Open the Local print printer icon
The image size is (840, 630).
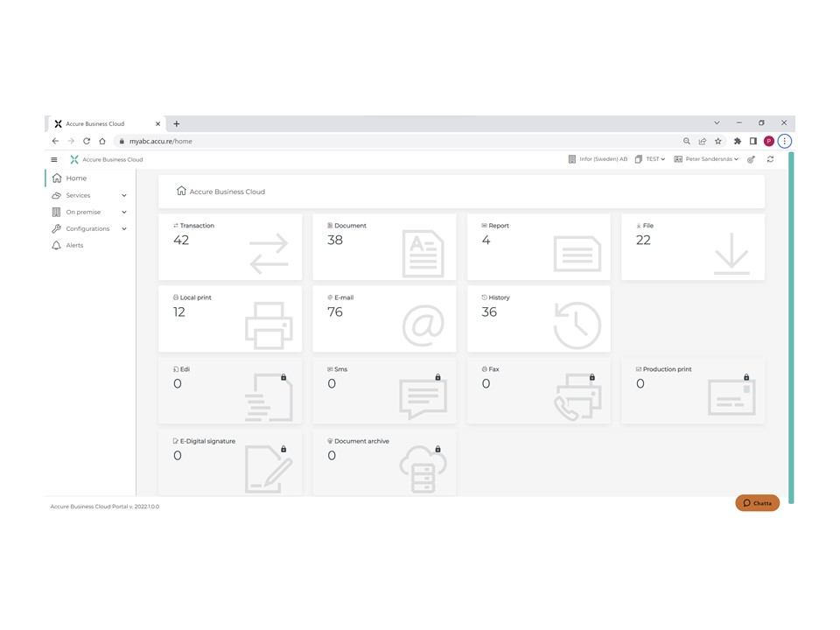click(x=269, y=325)
